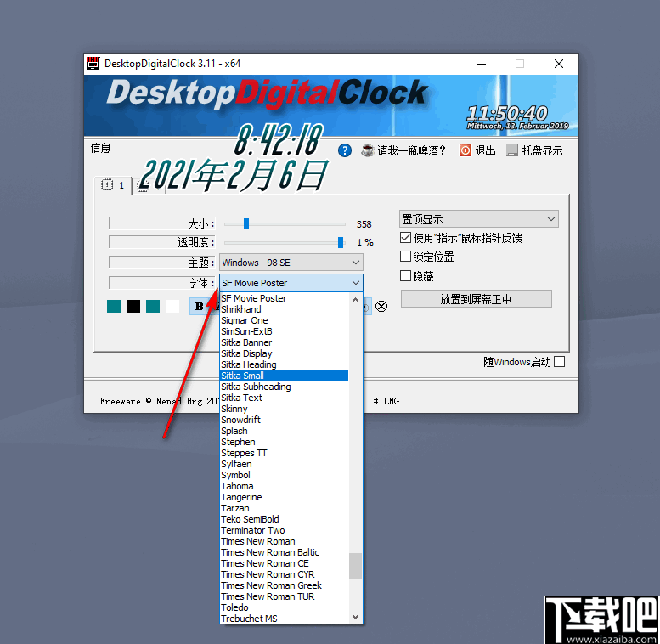The image size is (660, 644).
Task: Select SimSun-ExtB font
Action: pyautogui.click(x=284, y=331)
